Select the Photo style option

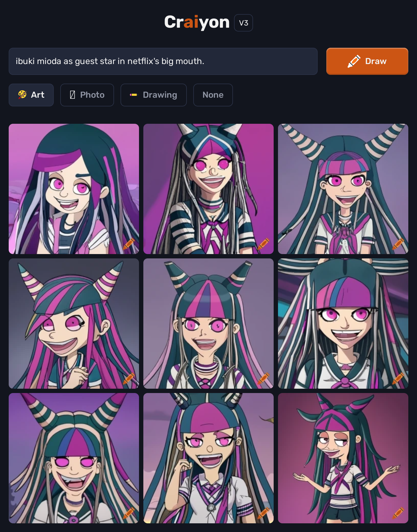tap(87, 95)
